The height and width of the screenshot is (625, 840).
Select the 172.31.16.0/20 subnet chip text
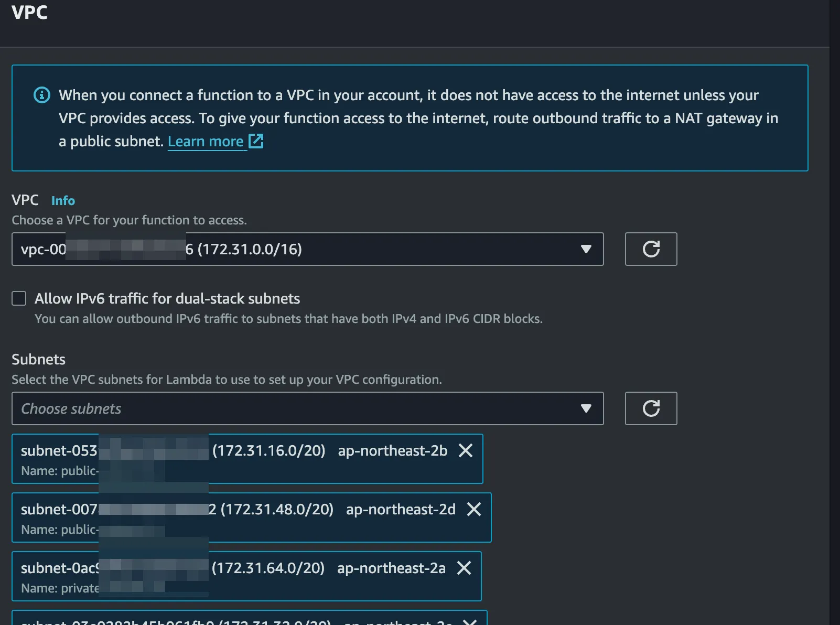click(x=269, y=450)
